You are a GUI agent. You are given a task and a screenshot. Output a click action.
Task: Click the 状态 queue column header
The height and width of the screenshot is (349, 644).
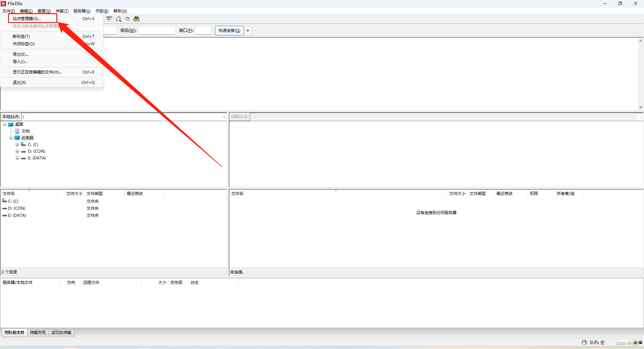click(x=213, y=283)
